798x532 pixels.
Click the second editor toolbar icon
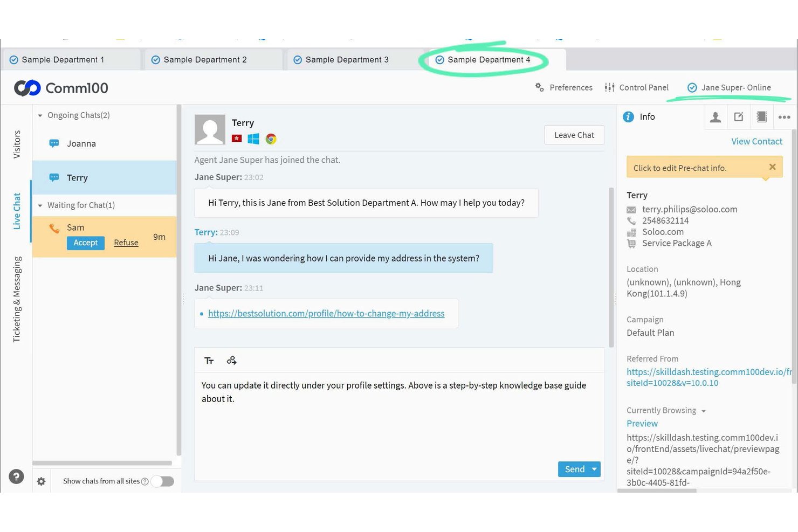(x=231, y=360)
